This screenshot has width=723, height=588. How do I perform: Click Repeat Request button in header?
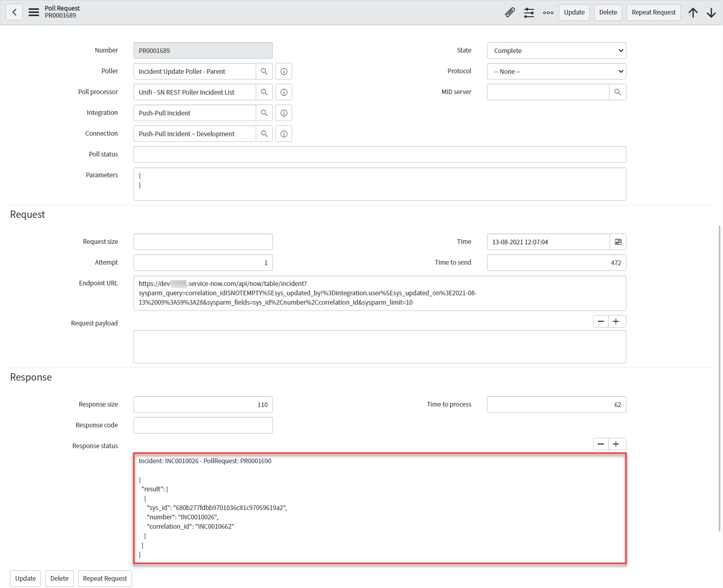[653, 12]
